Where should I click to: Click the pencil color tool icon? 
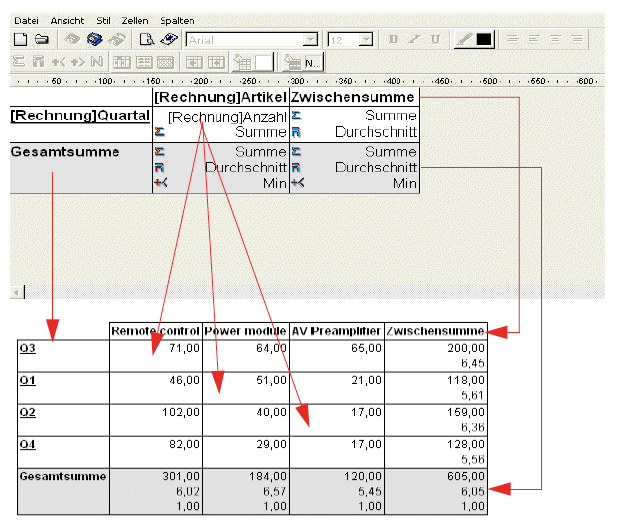tap(464, 39)
